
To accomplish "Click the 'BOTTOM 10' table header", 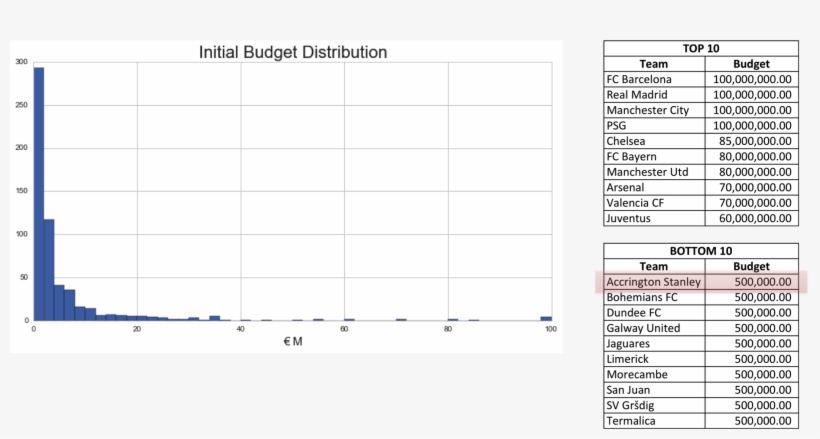I will (x=701, y=251).
